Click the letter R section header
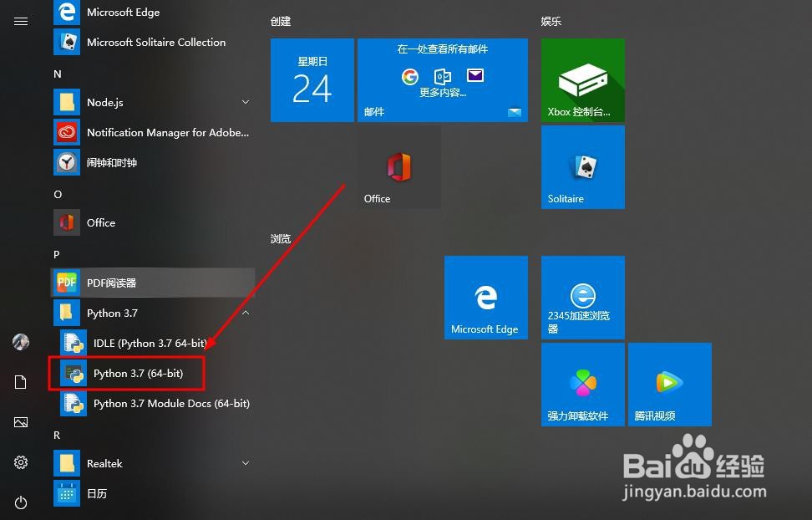This screenshot has height=520, width=812. pos(57,435)
